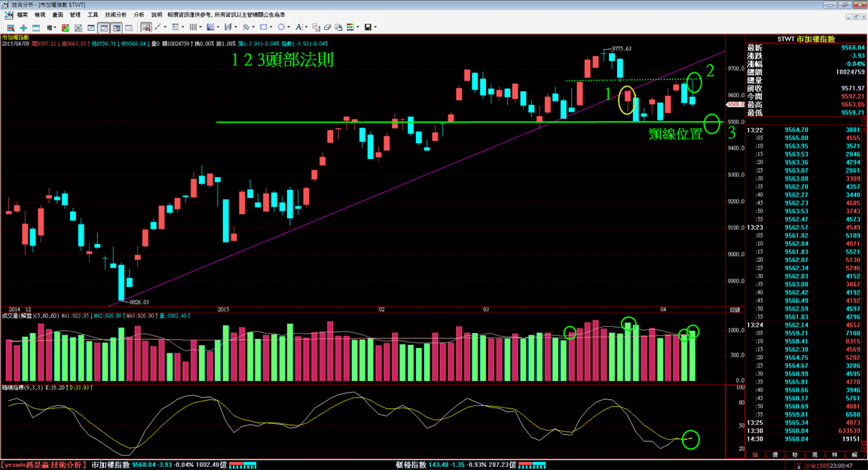
Task: Open the 分析 menu
Action: 139,15
